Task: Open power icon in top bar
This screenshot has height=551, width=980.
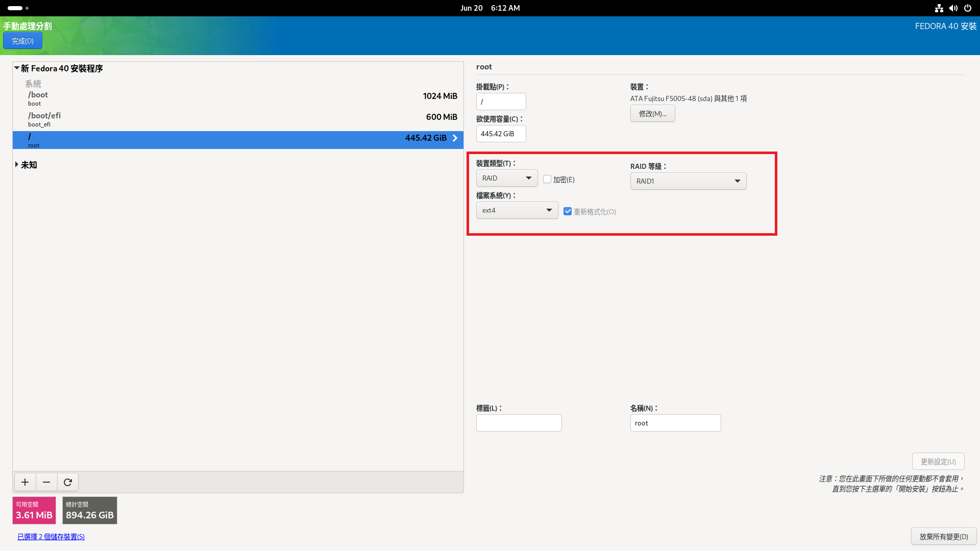Action: (x=968, y=8)
